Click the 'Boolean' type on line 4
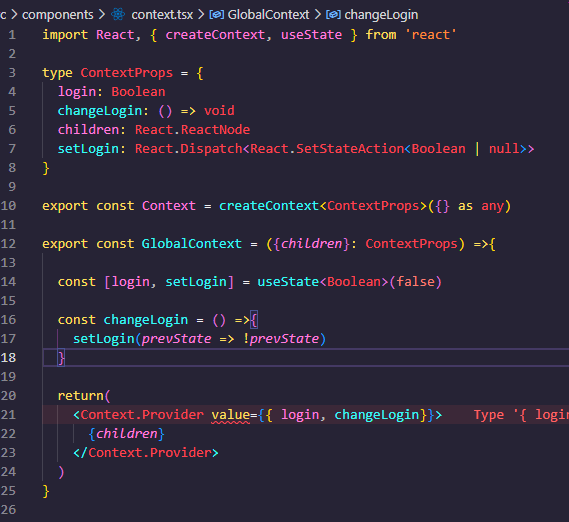Image resolution: width=569 pixels, height=522 pixels. tap(138, 92)
